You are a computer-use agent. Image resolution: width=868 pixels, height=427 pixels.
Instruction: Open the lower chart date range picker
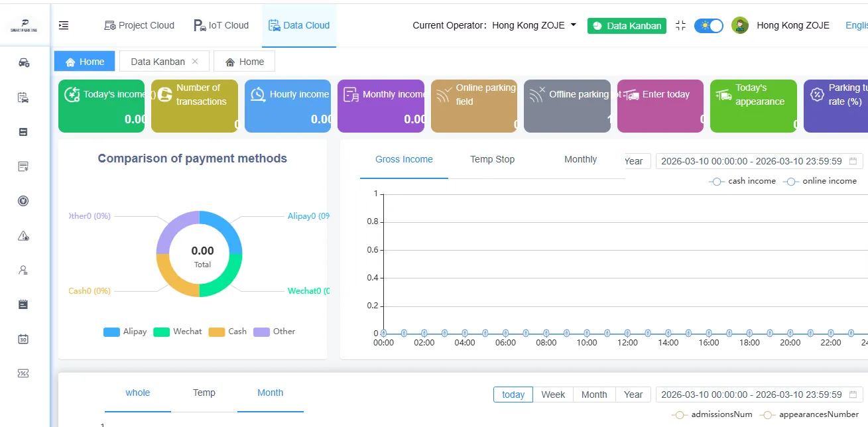pos(759,395)
